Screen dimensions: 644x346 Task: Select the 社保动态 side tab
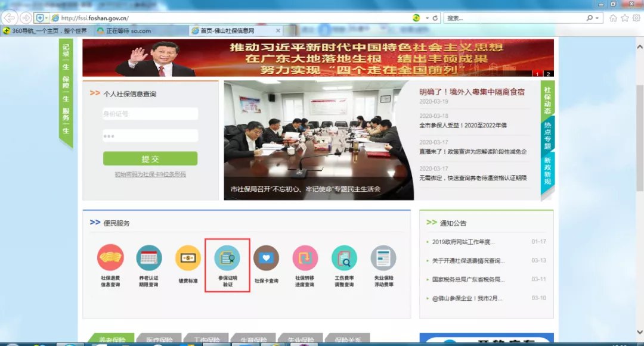tap(547, 99)
